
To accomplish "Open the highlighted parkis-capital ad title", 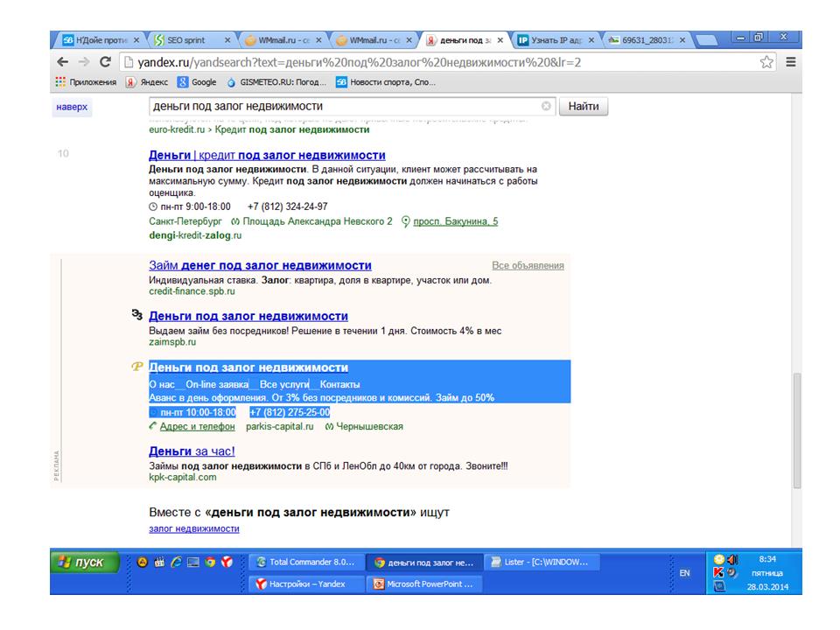I will pyautogui.click(x=248, y=367).
